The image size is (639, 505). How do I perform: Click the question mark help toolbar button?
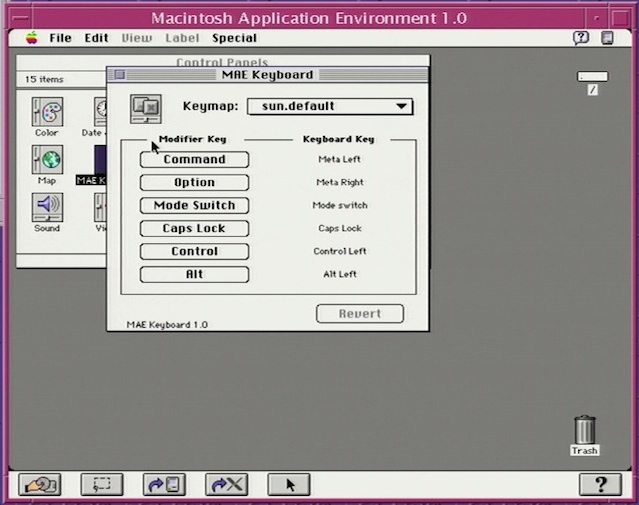pyautogui.click(x=601, y=484)
